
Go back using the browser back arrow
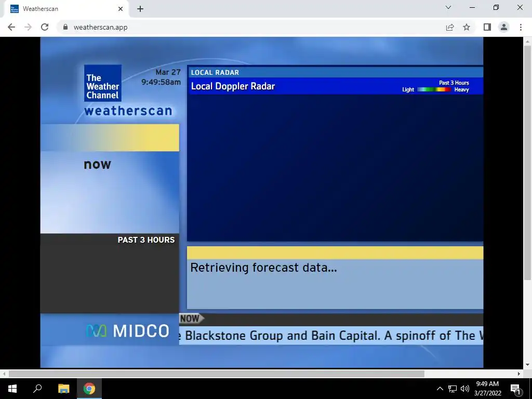pyautogui.click(x=11, y=27)
